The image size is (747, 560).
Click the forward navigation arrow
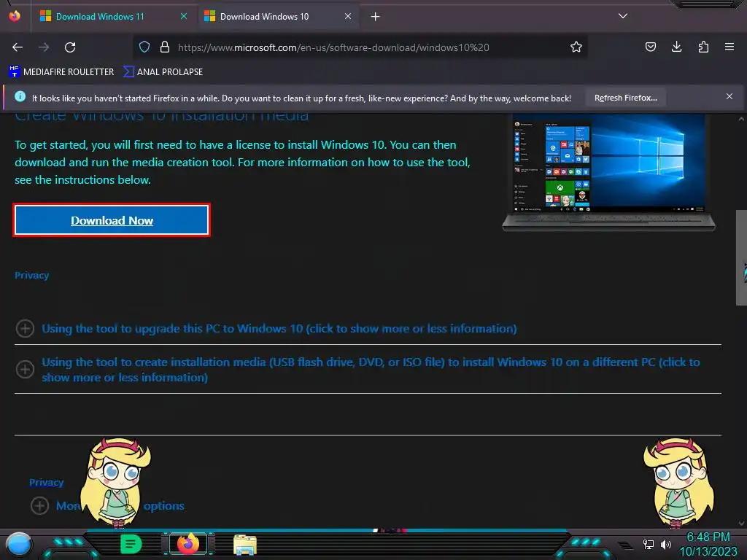pyautogui.click(x=44, y=47)
